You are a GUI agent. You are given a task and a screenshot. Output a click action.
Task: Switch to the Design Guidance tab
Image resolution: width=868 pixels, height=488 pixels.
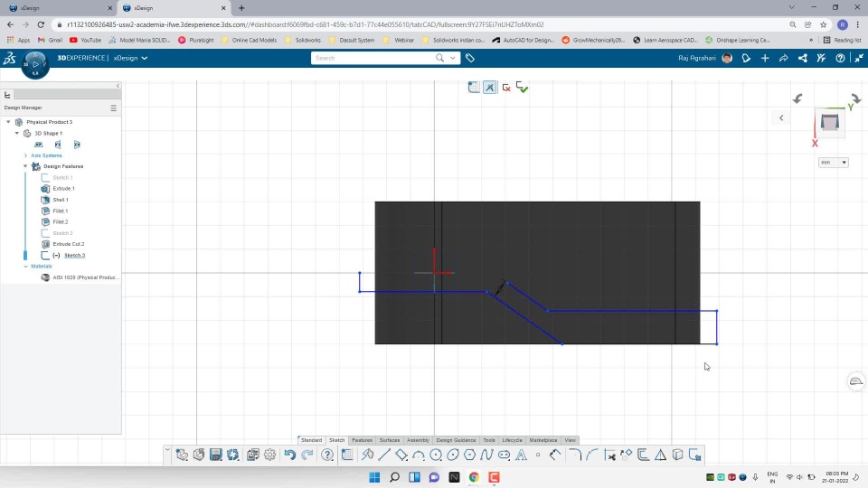(456, 440)
